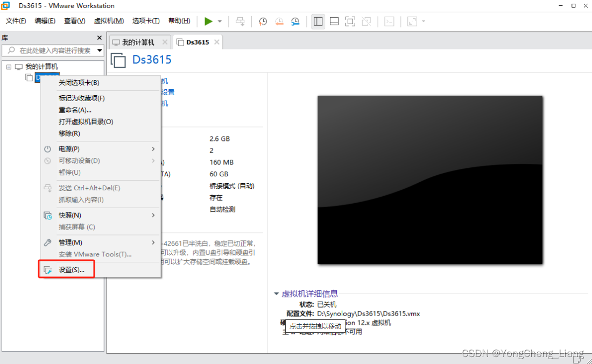Screen dimensions: 592x364
Task: Toggle the thumbnail bar view icon
Action: (x=334, y=22)
